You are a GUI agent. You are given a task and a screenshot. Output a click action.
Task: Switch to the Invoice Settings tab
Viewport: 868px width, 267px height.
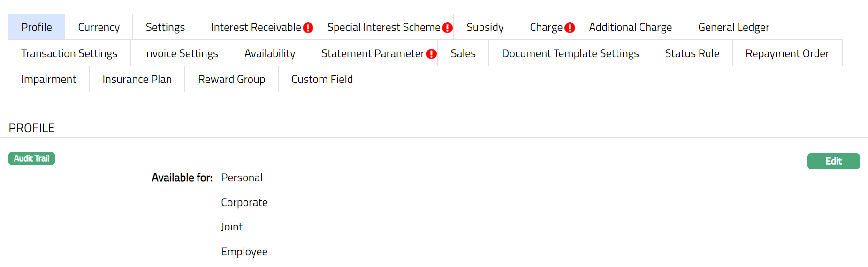pyautogui.click(x=181, y=53)
